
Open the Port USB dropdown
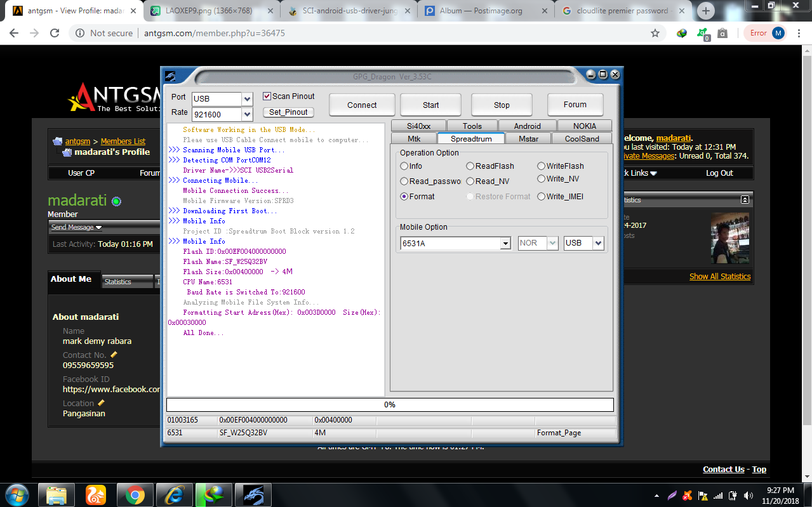(x=248, y=99)
